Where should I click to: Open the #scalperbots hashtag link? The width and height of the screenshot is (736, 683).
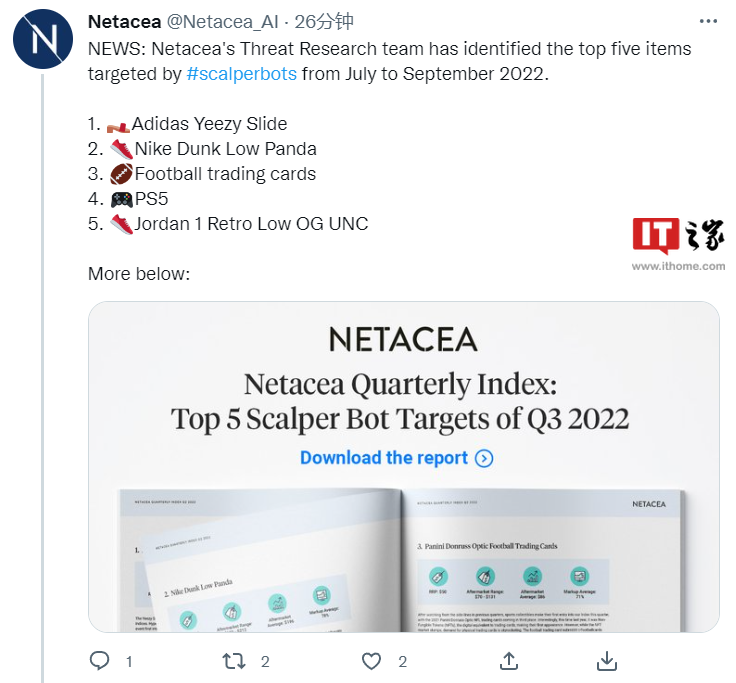pos(242,74)
